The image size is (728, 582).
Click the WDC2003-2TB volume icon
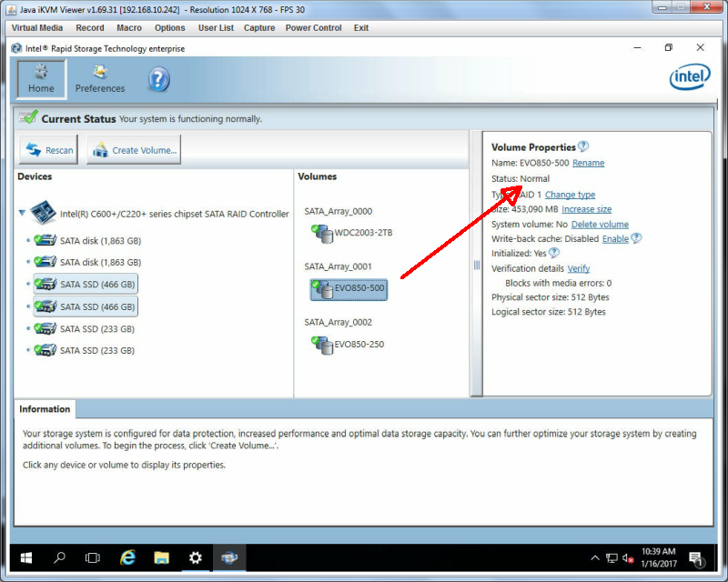(322, 233)
